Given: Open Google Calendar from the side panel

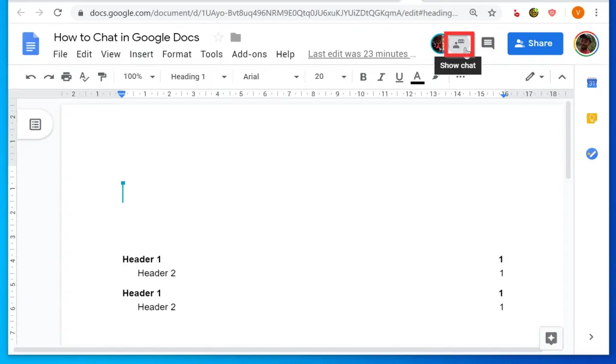Looking at the screenshot, I should pyautogui.click(x=591, y=83).
